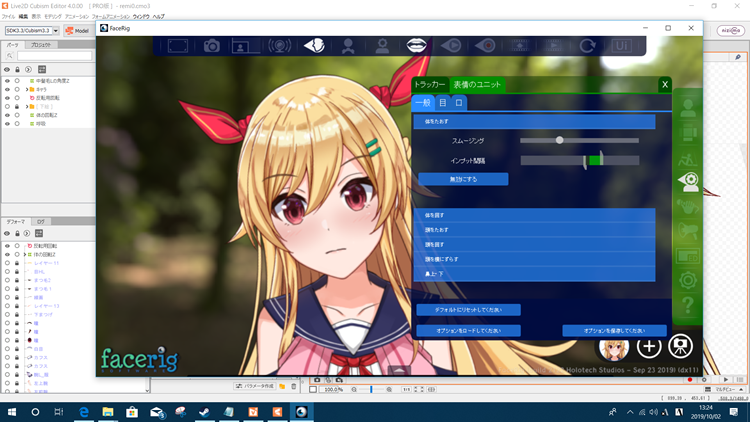This screenshot has height=422, width=750.
Task: Switch to the プロジェクト tab in Cubism
Action: pos(41,44)
